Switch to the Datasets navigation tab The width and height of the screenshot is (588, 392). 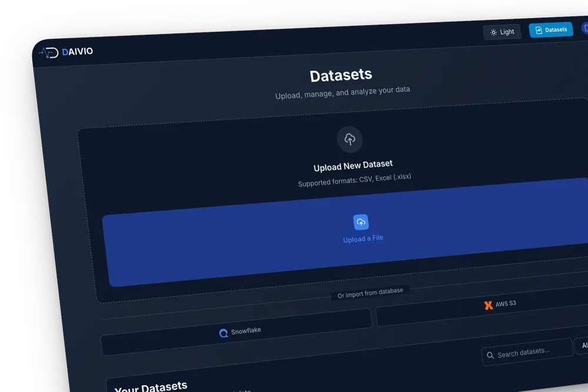click(x=551, y=29)
